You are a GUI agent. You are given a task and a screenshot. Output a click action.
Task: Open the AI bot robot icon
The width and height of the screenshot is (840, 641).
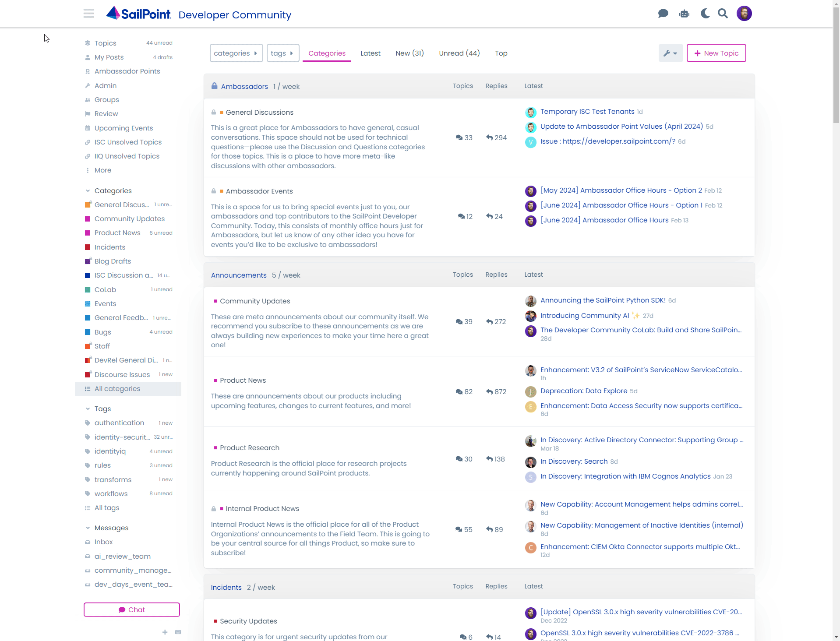click(684, 14)
